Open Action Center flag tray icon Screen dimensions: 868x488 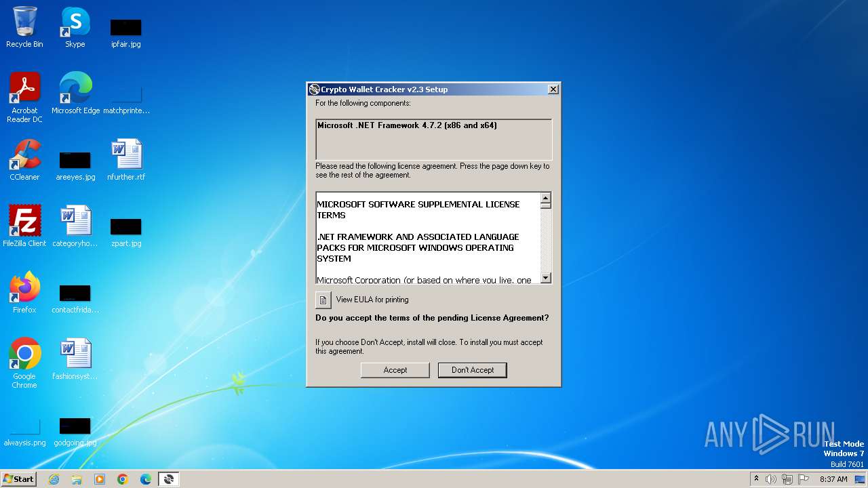pos(804,479)
